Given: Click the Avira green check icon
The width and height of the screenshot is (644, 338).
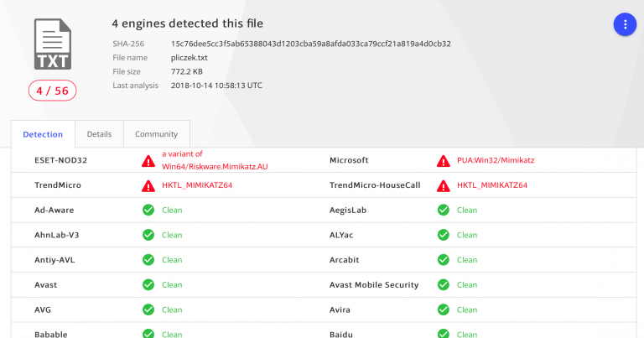Looking at the screenshot, I should tap(443, 309).
